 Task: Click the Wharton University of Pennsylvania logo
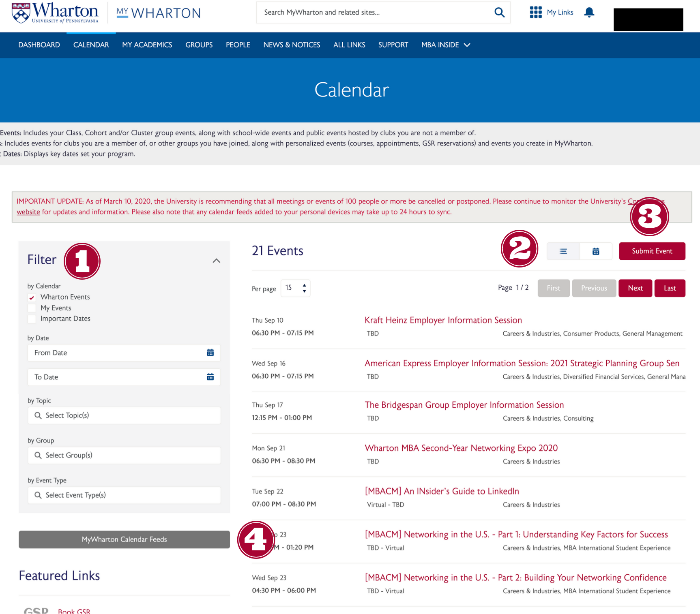[55, 13]
